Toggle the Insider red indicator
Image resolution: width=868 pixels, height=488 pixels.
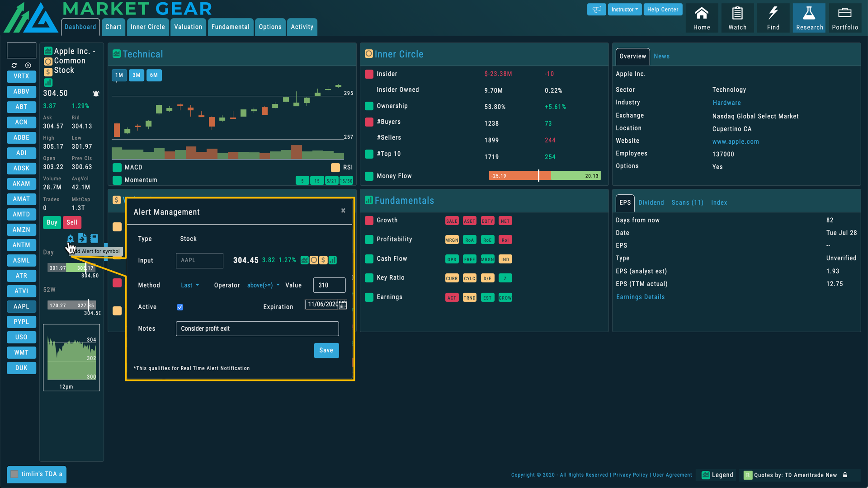[x=369, y=74]
